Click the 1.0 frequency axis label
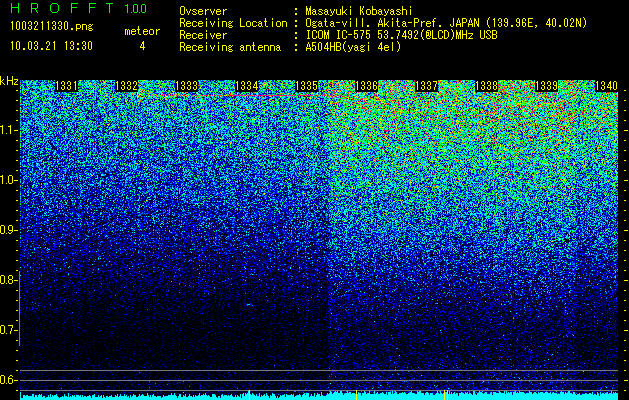The image size is (629, 400). (x=8, y=180)
